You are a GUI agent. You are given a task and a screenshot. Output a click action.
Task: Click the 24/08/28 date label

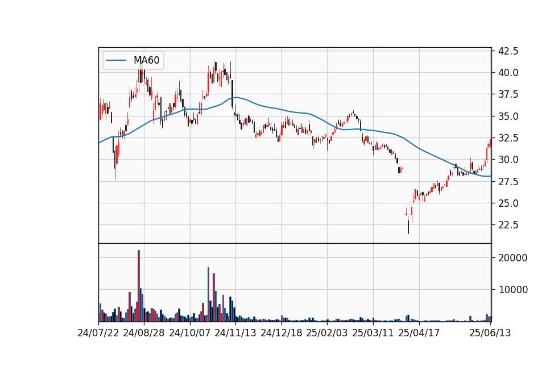click(x=144, y=333)
